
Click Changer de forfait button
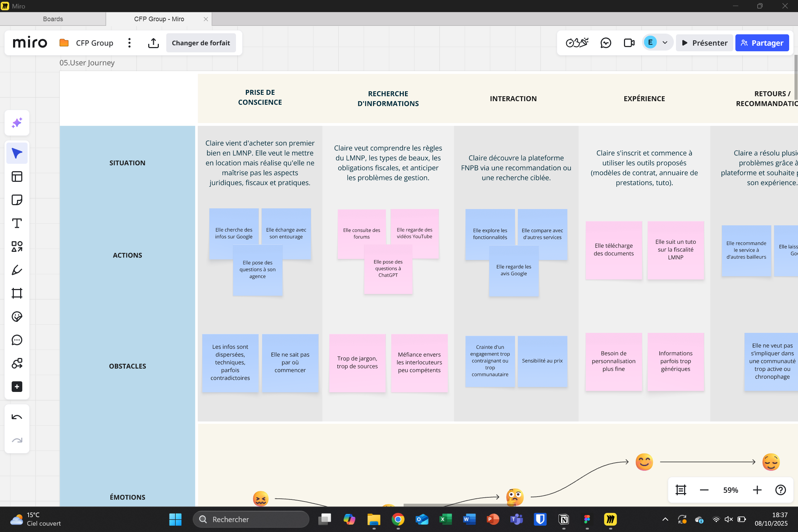(x=201, y=43)
